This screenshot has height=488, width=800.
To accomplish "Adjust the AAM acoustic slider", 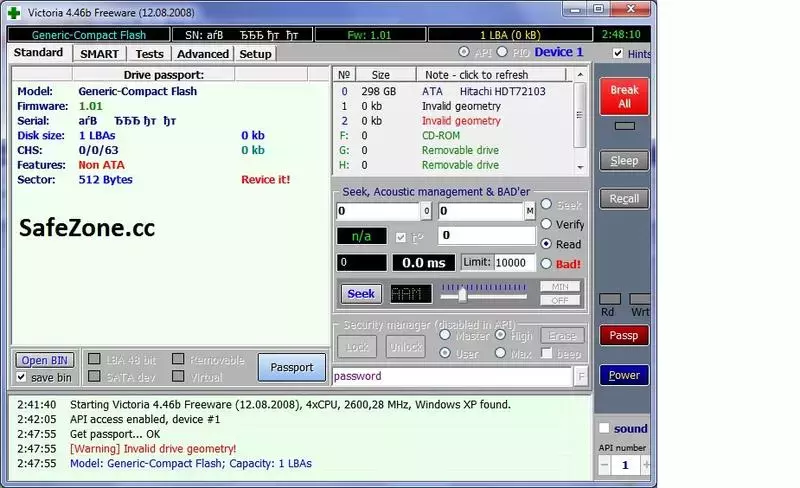I will [x=462, y=295].
